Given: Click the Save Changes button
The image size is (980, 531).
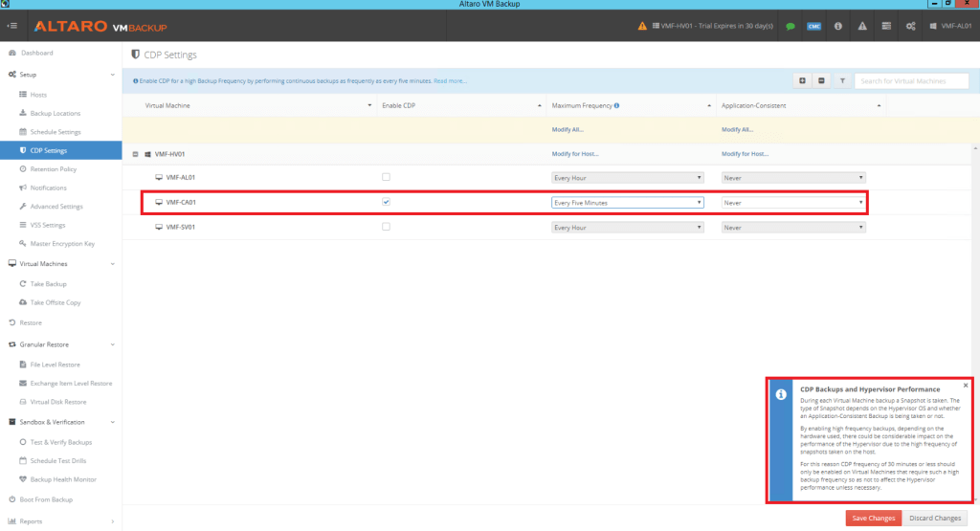Looking at the screenshot, I should coord(871,518).
